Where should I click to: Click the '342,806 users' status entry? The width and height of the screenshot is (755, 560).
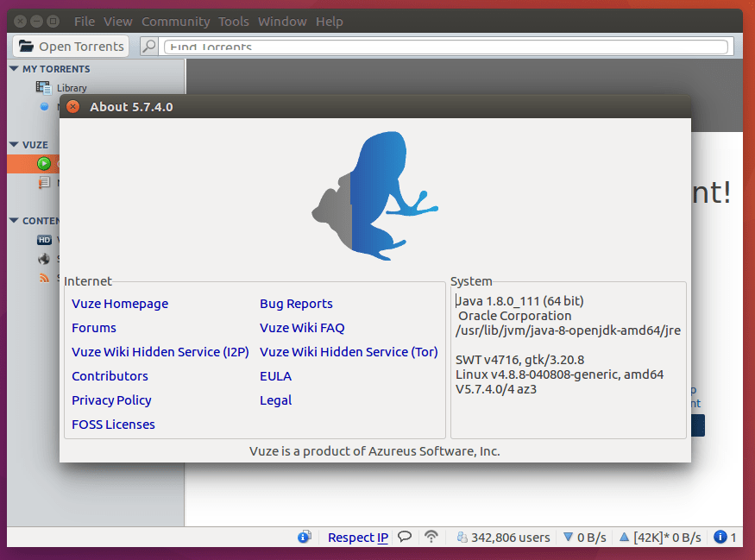coord(504,538)
